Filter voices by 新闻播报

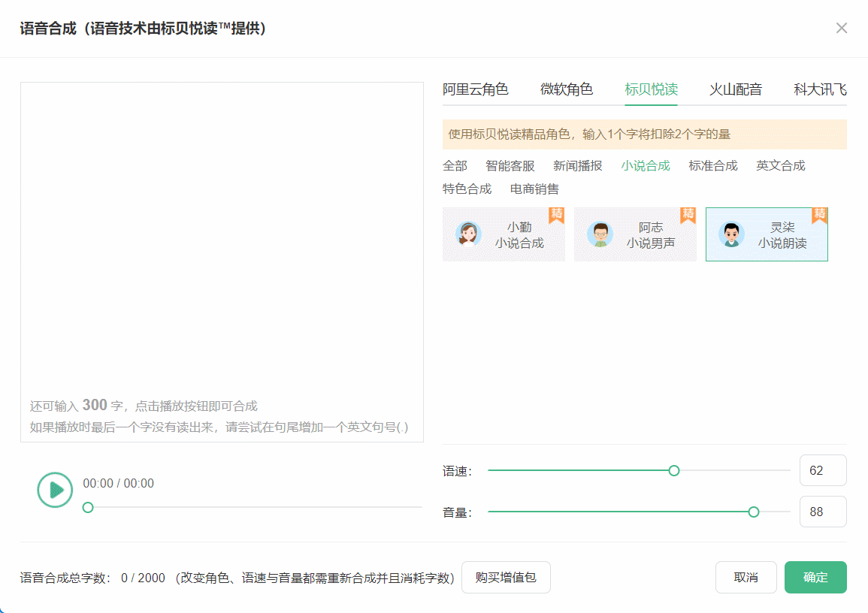[x=577, y=166]
